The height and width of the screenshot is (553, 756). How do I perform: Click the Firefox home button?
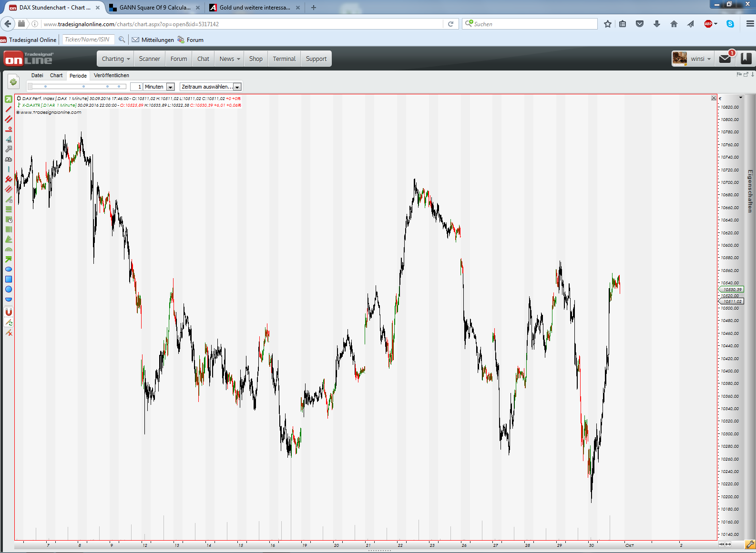click(x=674, y=24)
